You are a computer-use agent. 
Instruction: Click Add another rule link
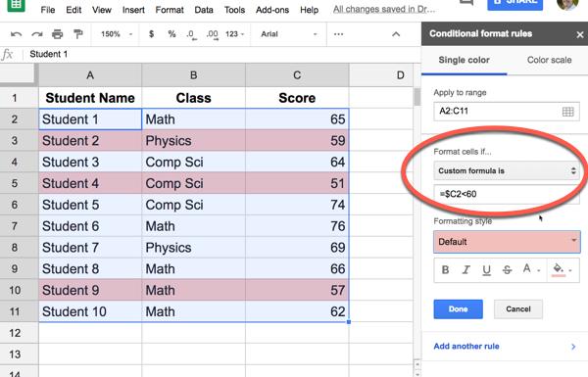click(x=466, y=347)
